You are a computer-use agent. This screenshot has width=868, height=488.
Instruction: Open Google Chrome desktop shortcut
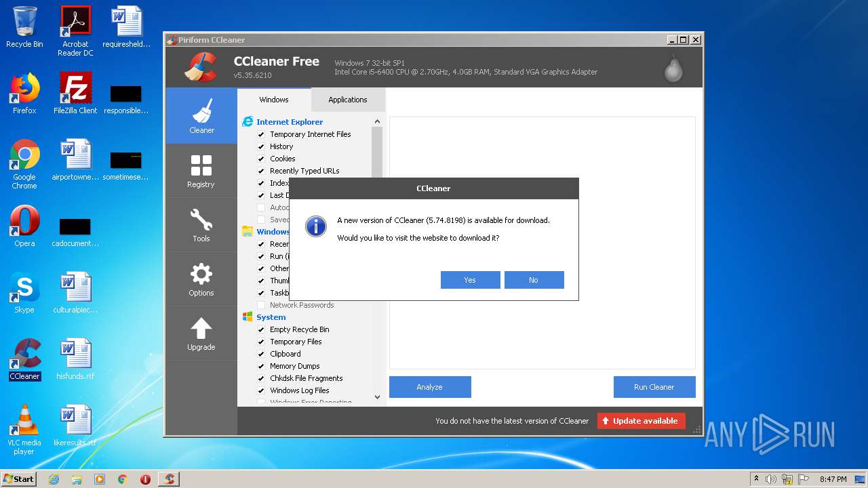[24, 164]
